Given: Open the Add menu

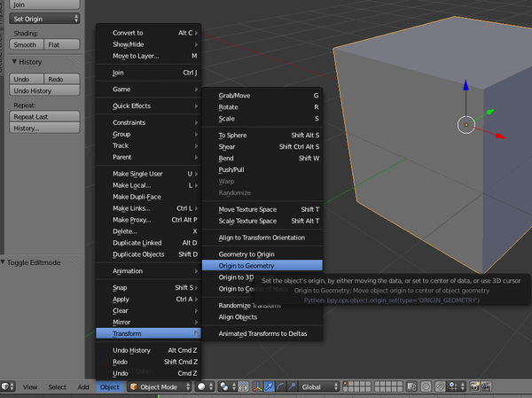Looking at the screenshot, I should [83, 386].
